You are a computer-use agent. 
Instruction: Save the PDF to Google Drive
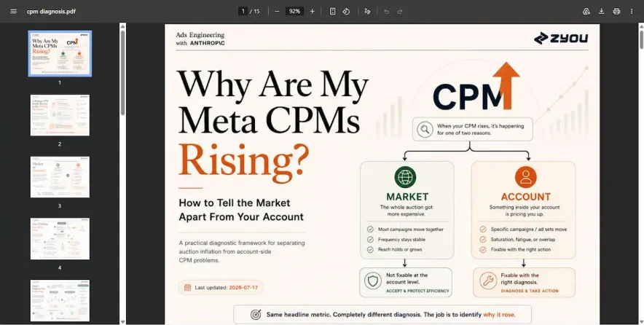coord(586,11)
